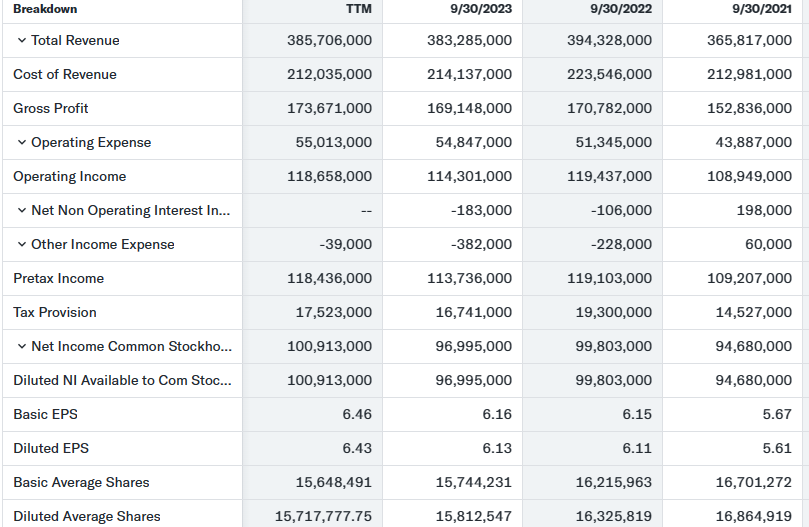The height and width of the screenshot is (527, 809).
Task: Expand Net Income Common Stockholders chevron
Action: point(22,346)
